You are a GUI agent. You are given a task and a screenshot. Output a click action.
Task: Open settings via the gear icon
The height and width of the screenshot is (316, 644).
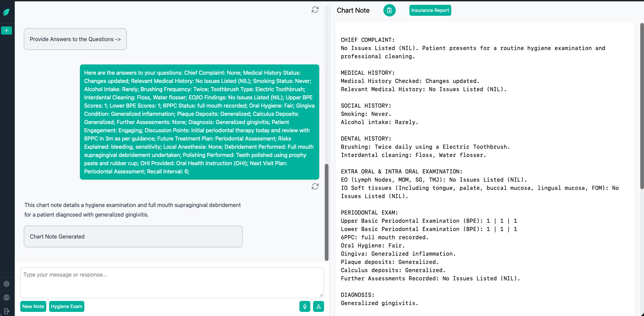[7, 284]
